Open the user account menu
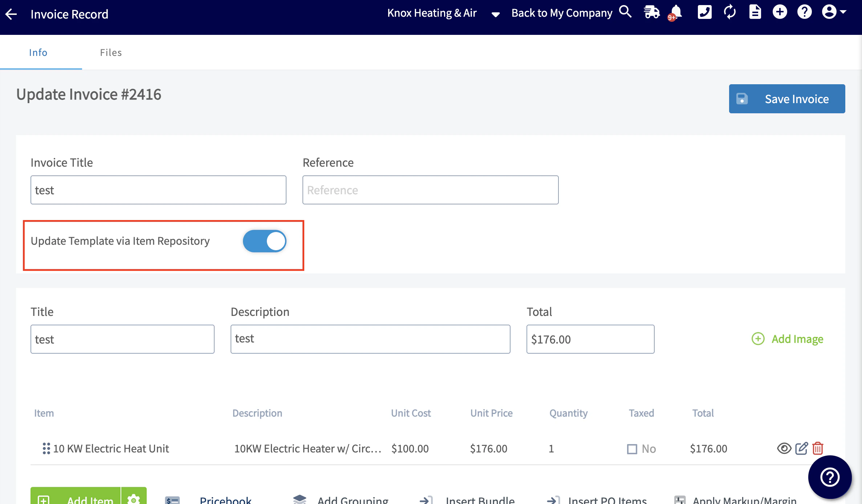862x504 pixels. (x=834, y=12)
